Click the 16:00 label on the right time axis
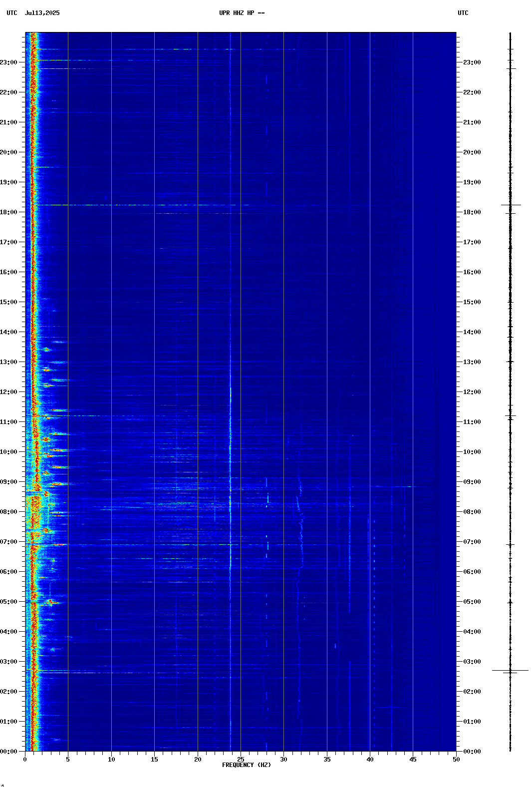 [x=472, y=272]
